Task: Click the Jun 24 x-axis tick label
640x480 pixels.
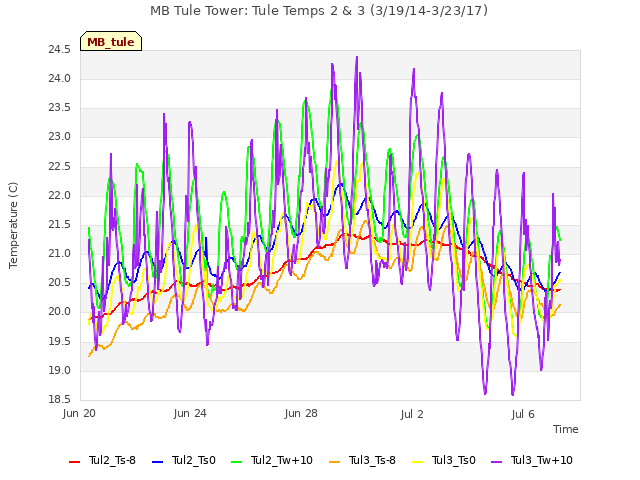Action: 190,413
